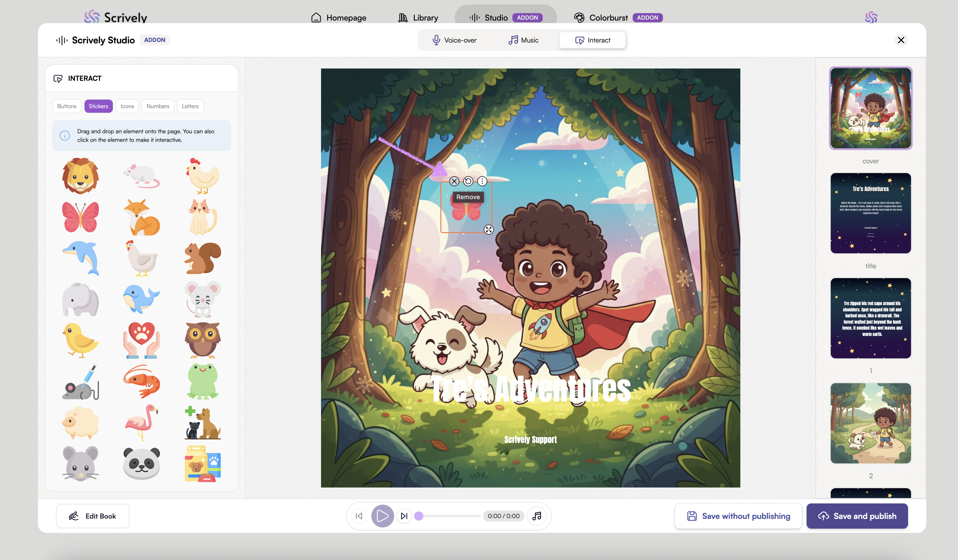Open the three-dot options of the sticker
The width and height of the screenshot is (958, 560).
482,181
